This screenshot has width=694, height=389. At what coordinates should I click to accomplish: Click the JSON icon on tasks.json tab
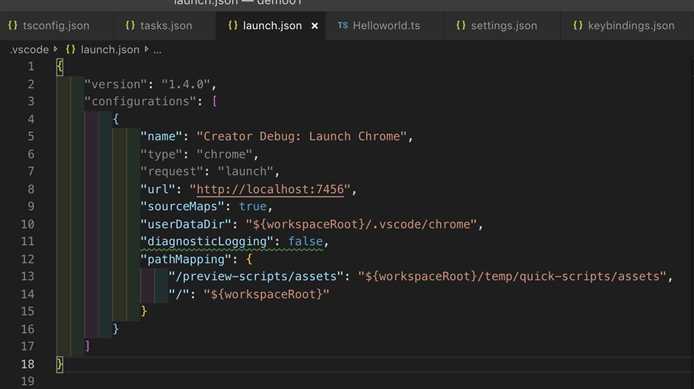click(130, 26)
